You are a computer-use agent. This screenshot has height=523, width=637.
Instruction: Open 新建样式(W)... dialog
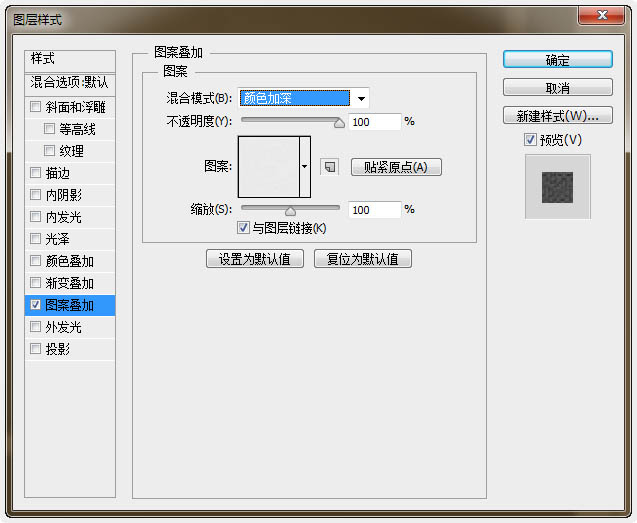(557, 115)
